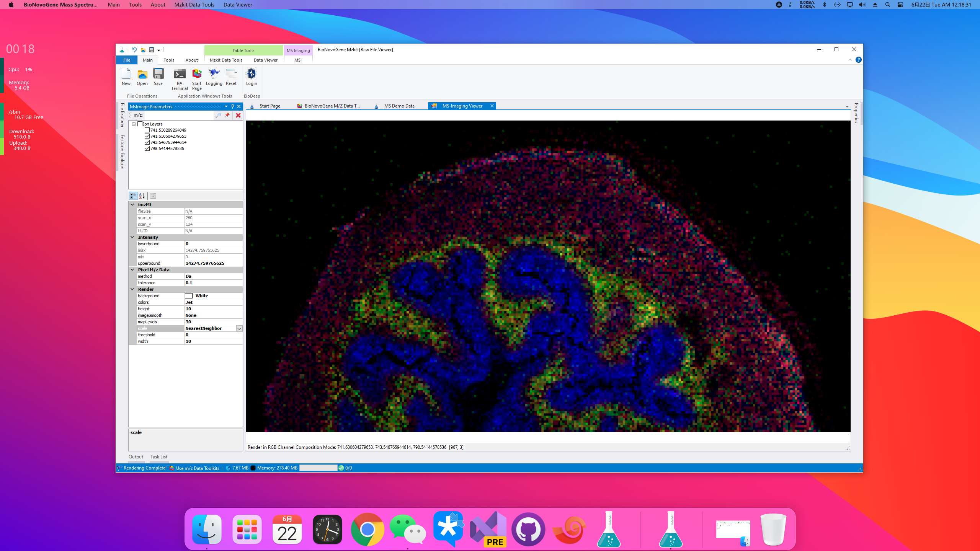Switch to the MS Demo Data tab

coord(399,106)
